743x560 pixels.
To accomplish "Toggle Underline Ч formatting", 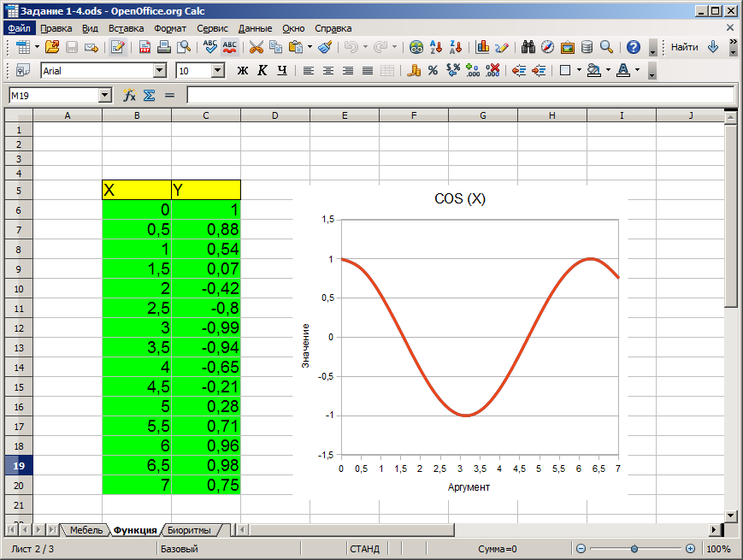I will click(x=282, y=71).
